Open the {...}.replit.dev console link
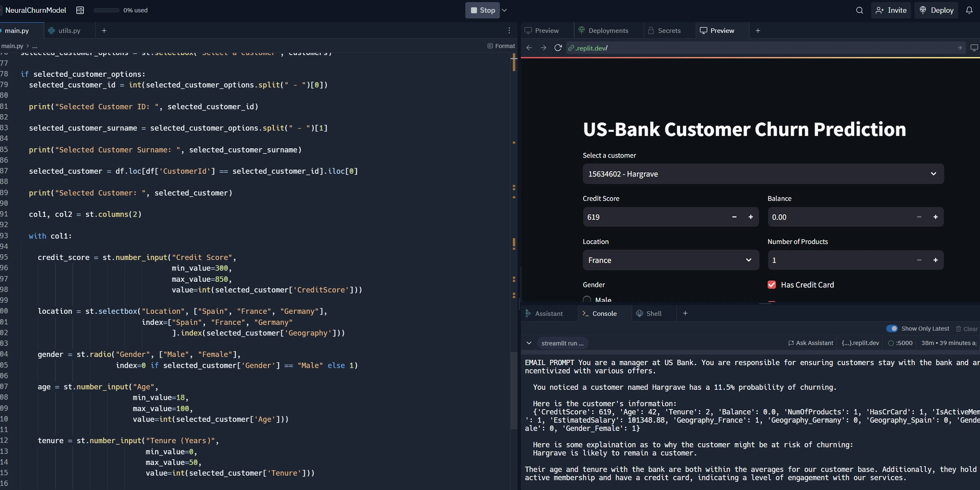 [860, 343]
